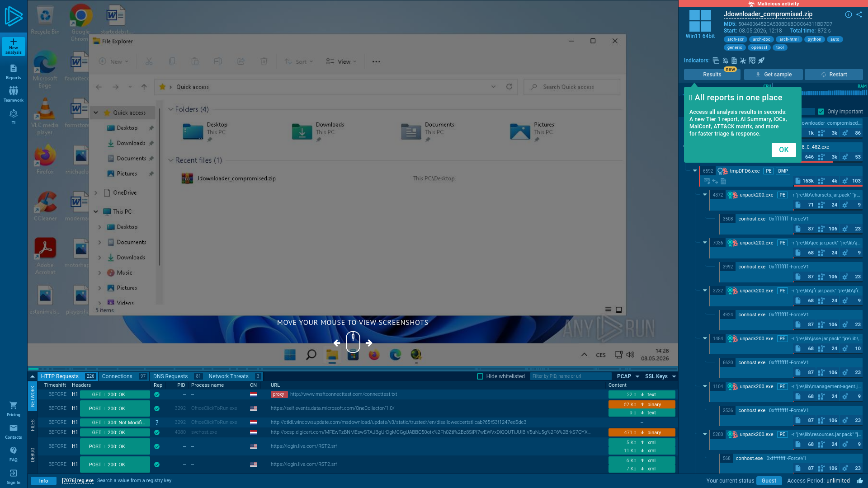Click the asterisk-shaped Indicators icon
This screenshot has width=868, height=488.
743,61
